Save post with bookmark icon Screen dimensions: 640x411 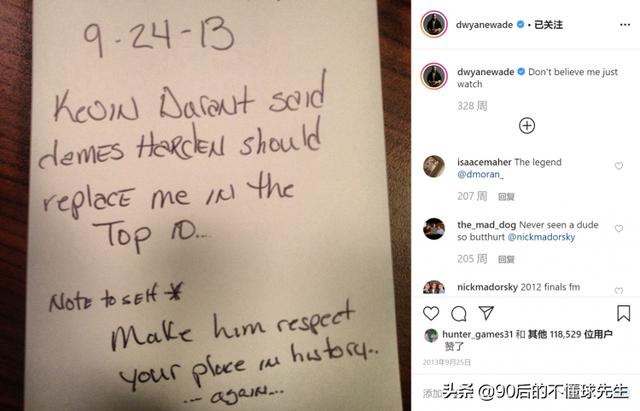(x=623, y=313)
